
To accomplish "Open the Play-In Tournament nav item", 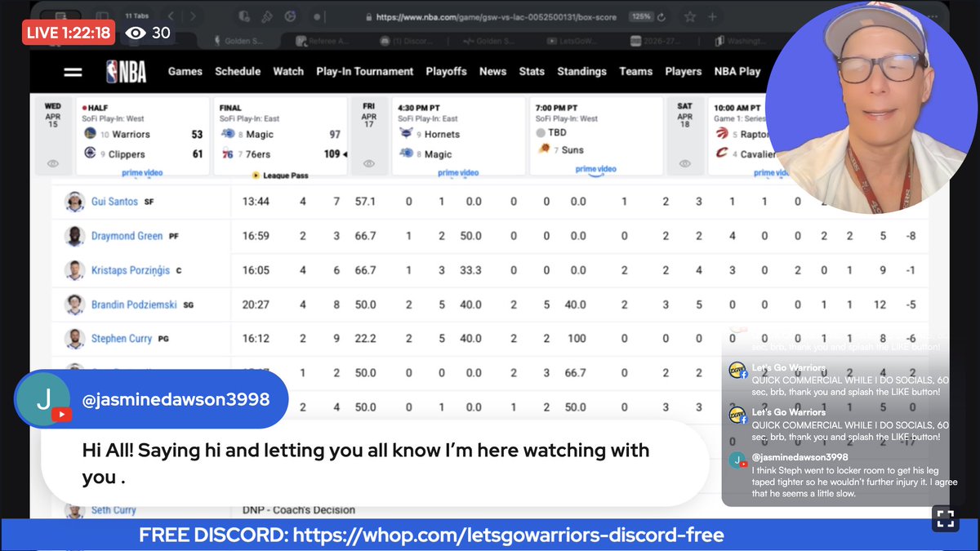I will [365, 71].
